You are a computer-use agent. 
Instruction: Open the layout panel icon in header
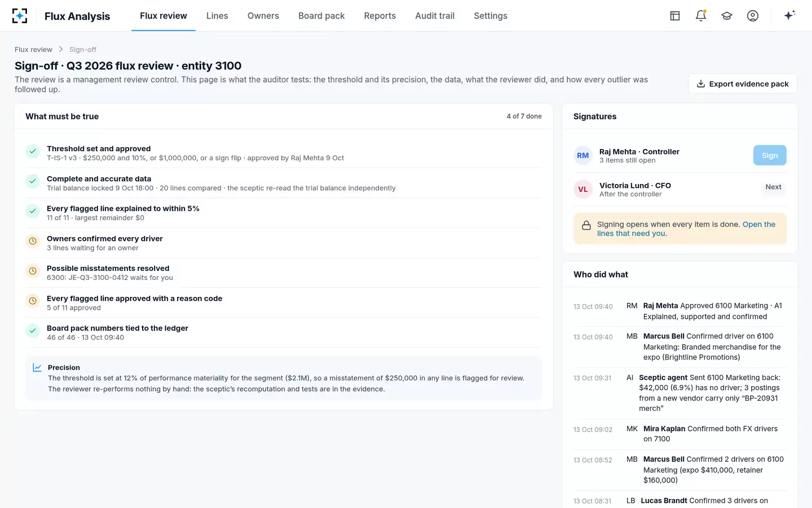(x=675, y=16)
